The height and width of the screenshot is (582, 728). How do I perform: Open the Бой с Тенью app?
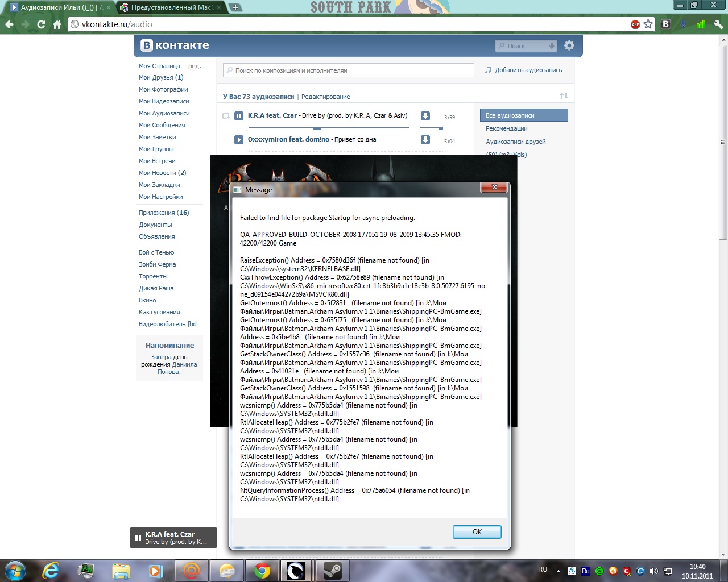(156, 252)
